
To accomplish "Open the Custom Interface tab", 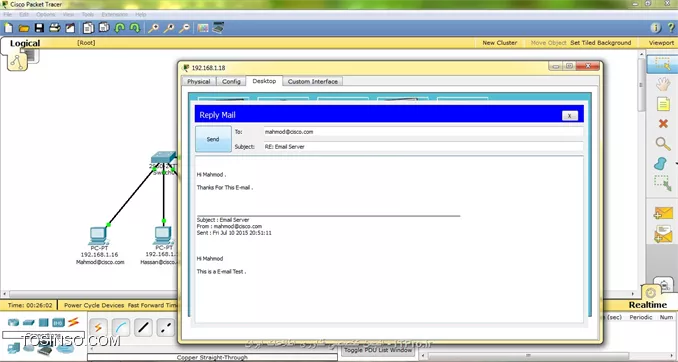I will coord(313,81).
